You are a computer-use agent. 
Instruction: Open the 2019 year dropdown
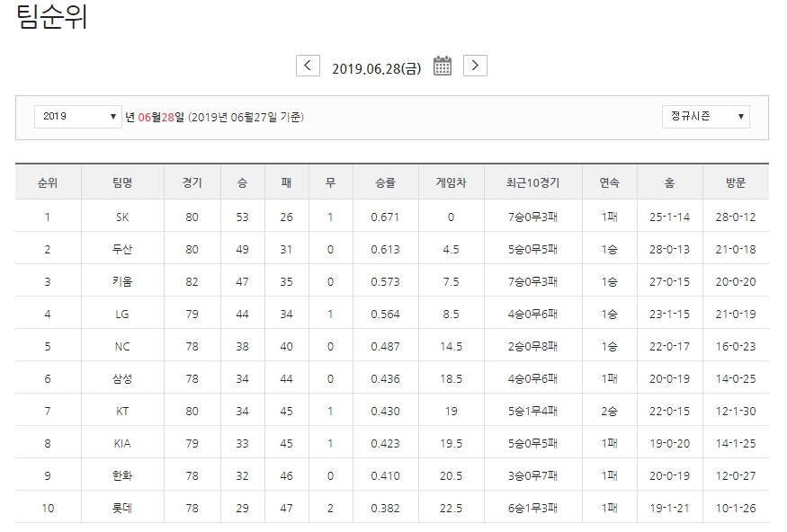[76, 116]
